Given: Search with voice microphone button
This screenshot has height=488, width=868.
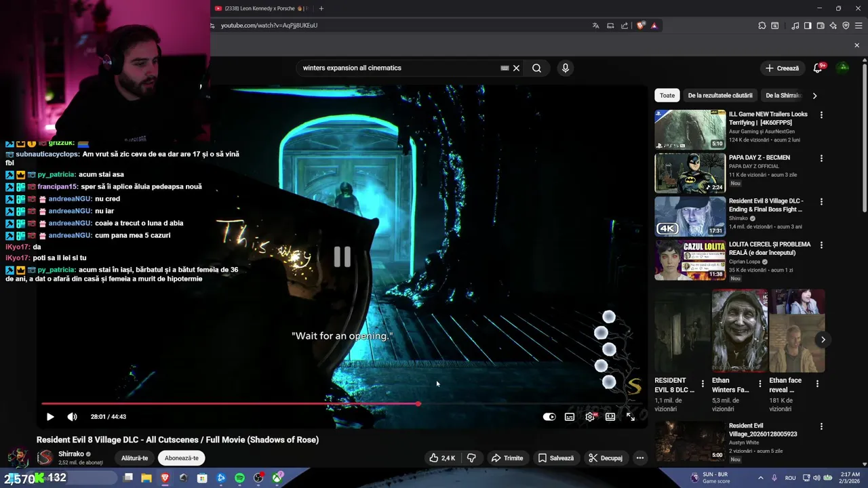Looking at the screenshot, I should coord(565,68).
